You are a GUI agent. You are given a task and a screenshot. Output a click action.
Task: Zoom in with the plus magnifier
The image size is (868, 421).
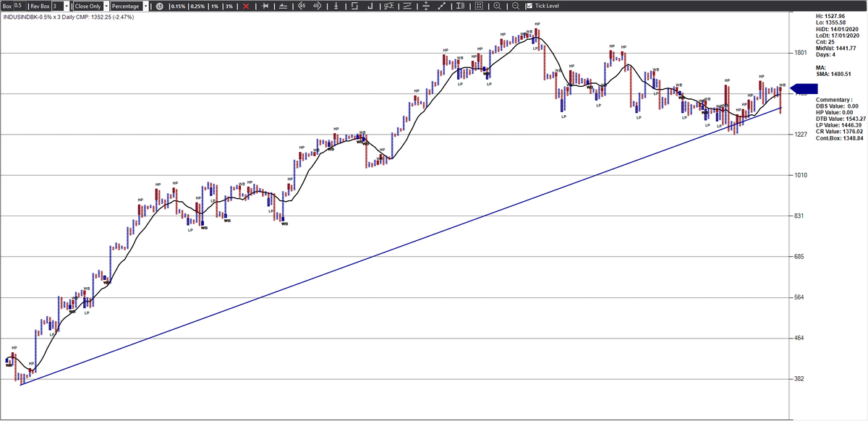tap(497, 6)
